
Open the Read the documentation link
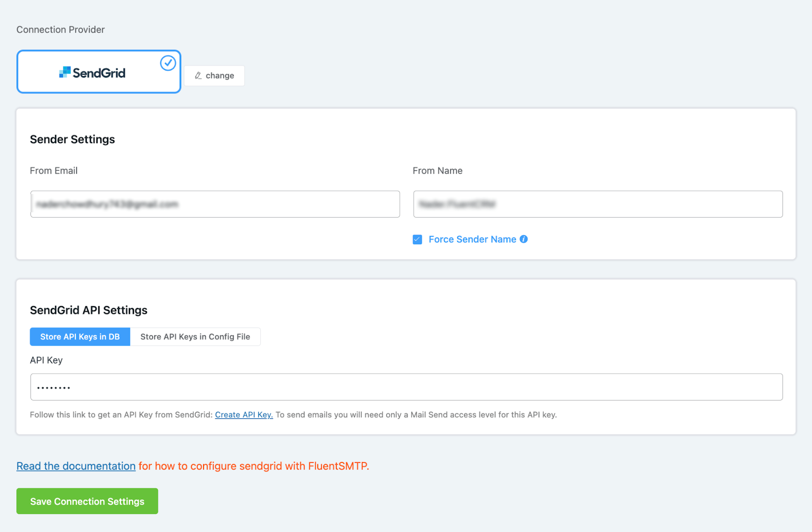[76, 466]
